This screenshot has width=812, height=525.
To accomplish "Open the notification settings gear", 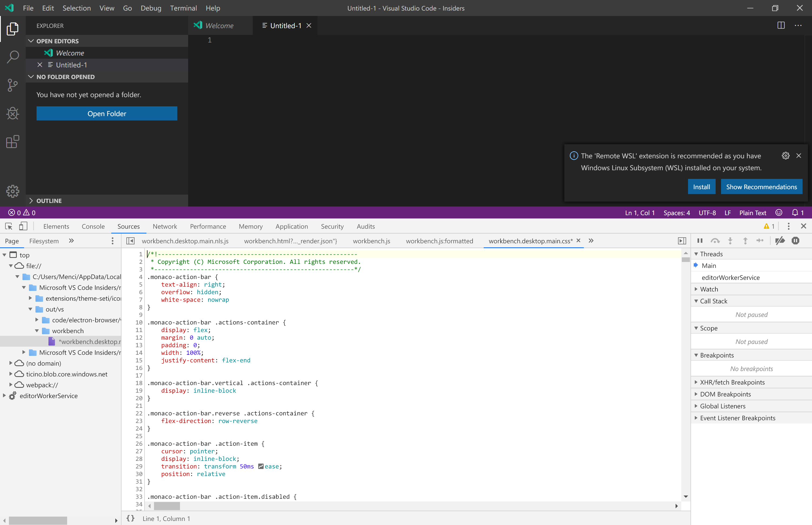I will (786, 155).
